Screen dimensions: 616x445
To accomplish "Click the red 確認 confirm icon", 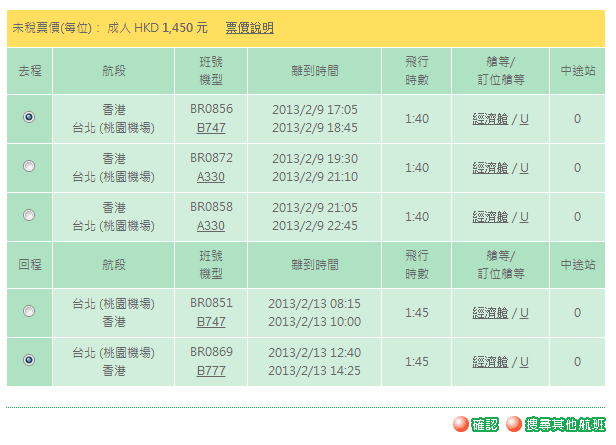I will (x=460, y=424).
